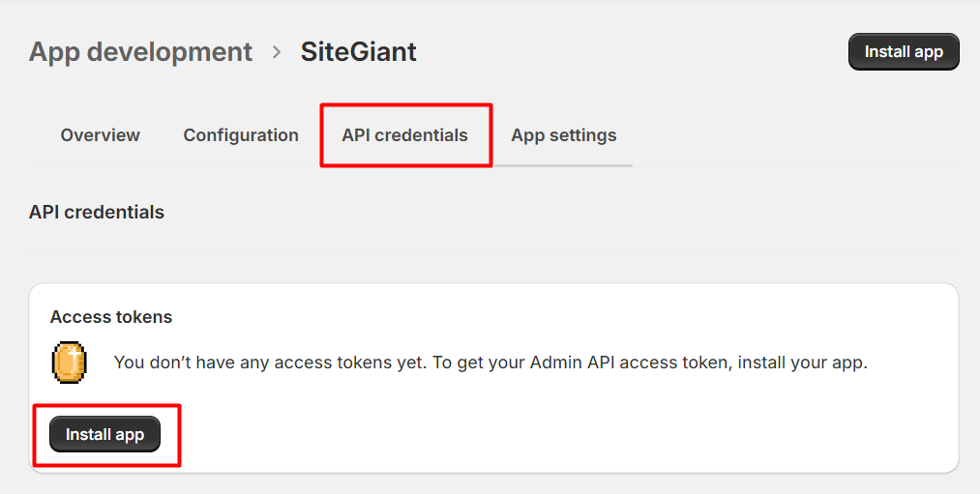Viewport: 980px width, 494px height.
Task: Click the no access tokens message
Action: pyautogui.click(x=490, y=363)
